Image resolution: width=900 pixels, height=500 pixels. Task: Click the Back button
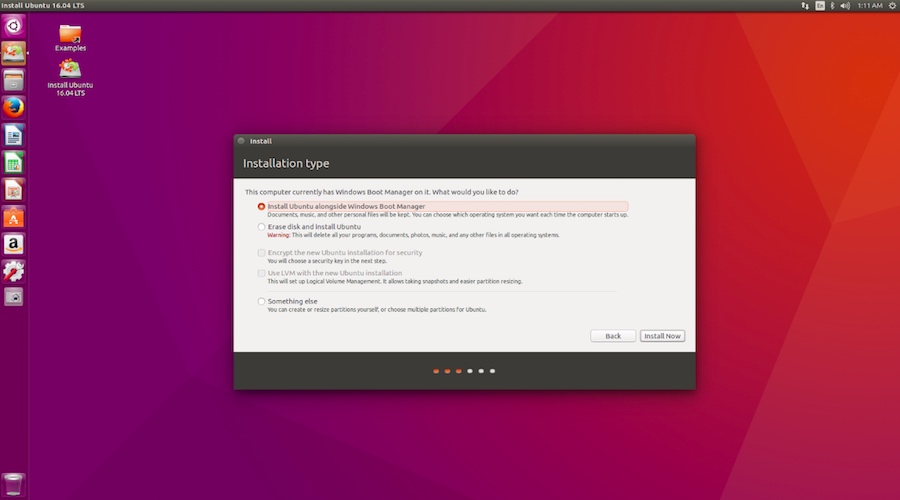pyautogui.click(x=612, y=336)
